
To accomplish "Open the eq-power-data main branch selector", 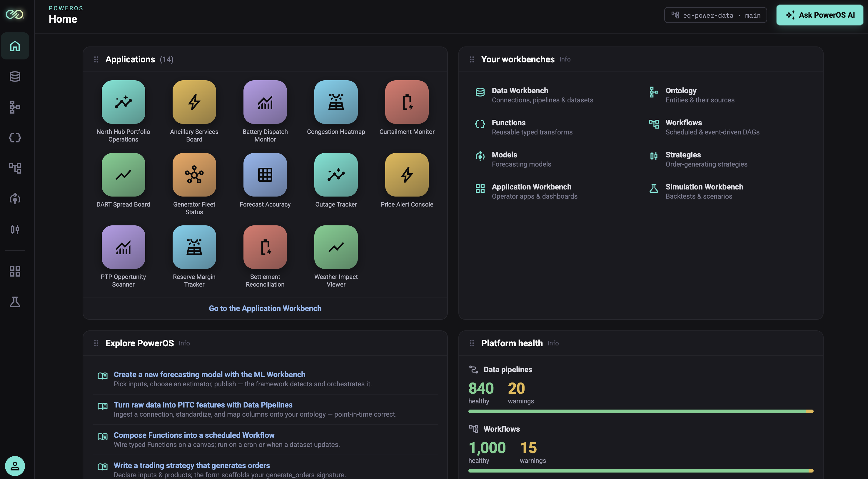I will click(x=715, y=15).
